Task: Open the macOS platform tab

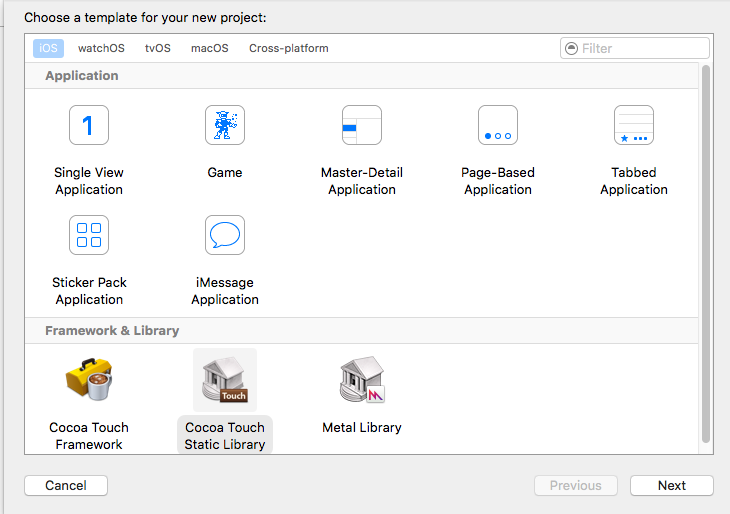Action: (210, 48)
